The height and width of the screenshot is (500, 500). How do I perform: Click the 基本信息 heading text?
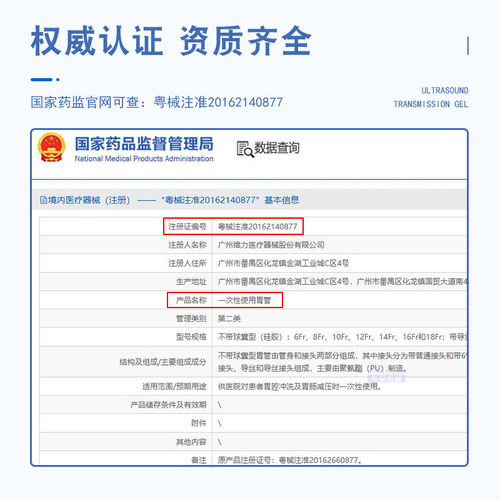click(282, 200)
